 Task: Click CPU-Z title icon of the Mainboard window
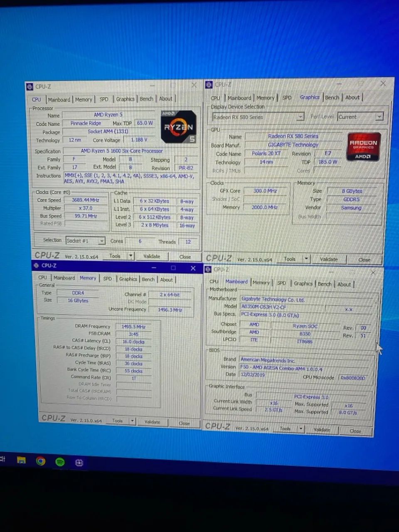coord(208,269)
